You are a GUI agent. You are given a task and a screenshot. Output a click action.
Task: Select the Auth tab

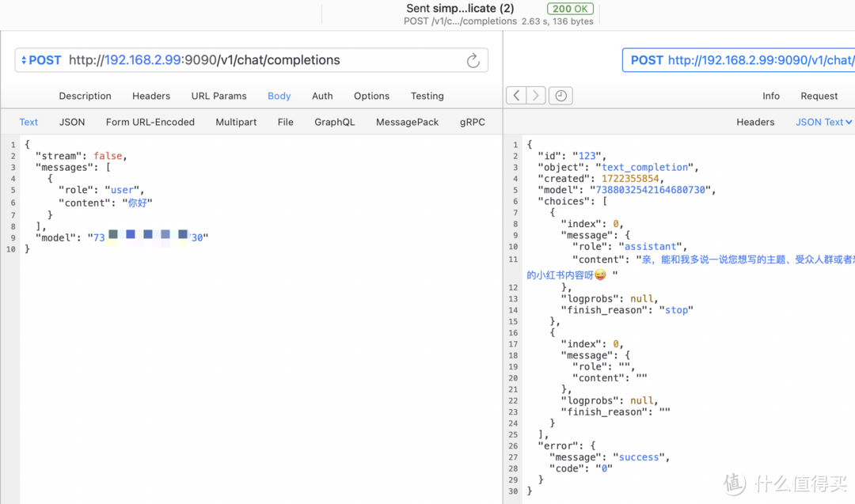(x=322, y=96)
